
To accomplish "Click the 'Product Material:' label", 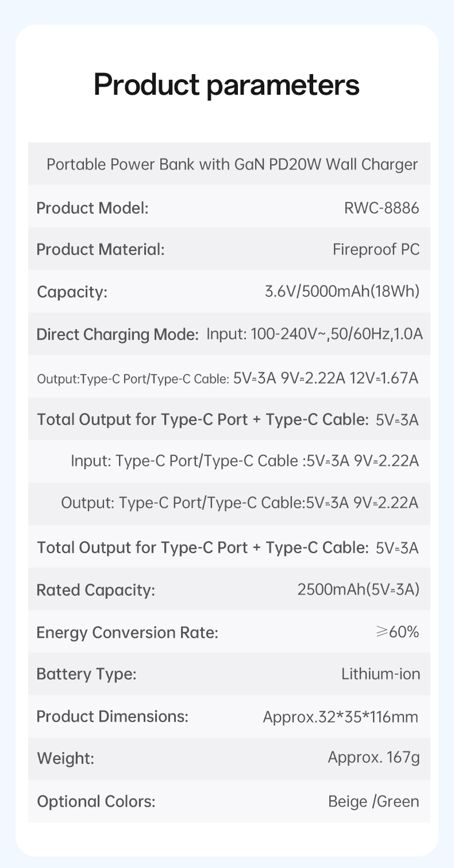I will [x=101, y=250].
